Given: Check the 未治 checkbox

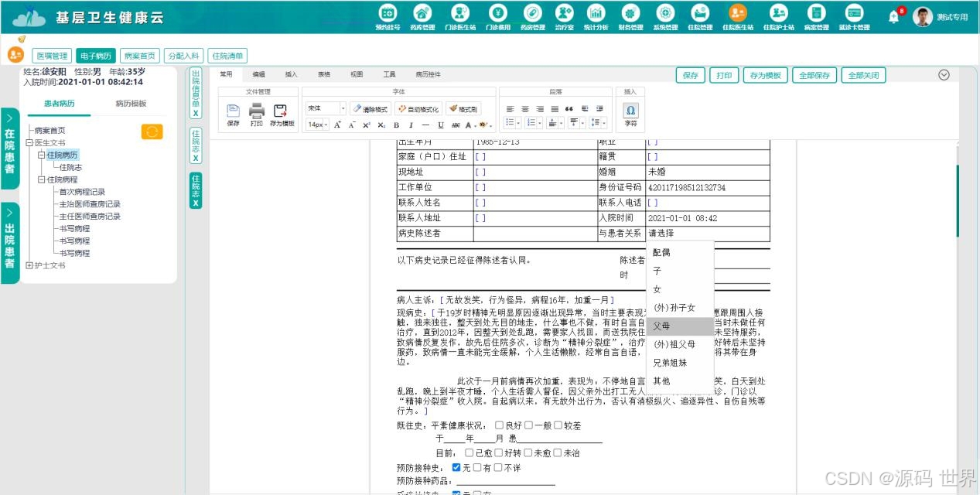Looking at the screenshot, I should [x=558, y=452].
